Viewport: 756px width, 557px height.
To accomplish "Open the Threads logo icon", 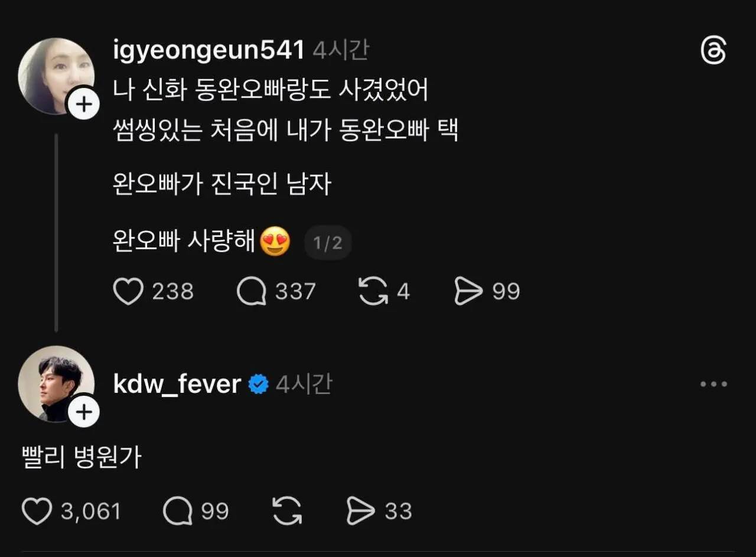I will coord(713,51).
